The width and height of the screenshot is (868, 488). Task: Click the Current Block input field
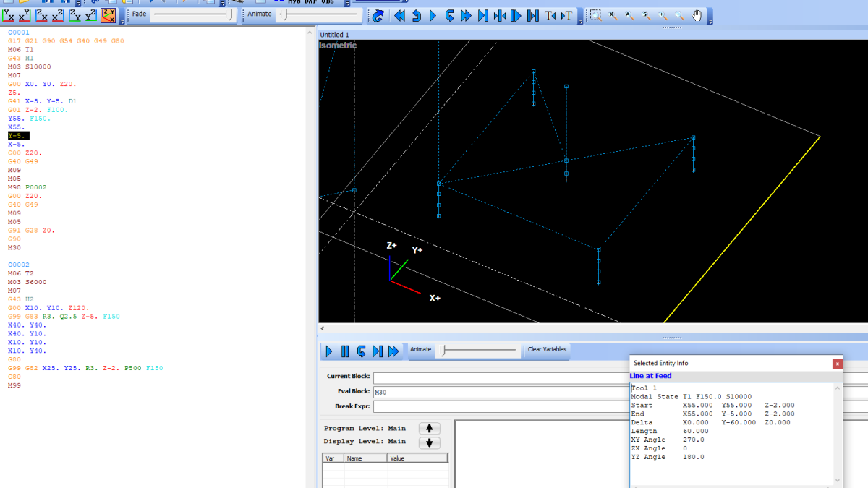pyautogui.click(x=501, y=377)
